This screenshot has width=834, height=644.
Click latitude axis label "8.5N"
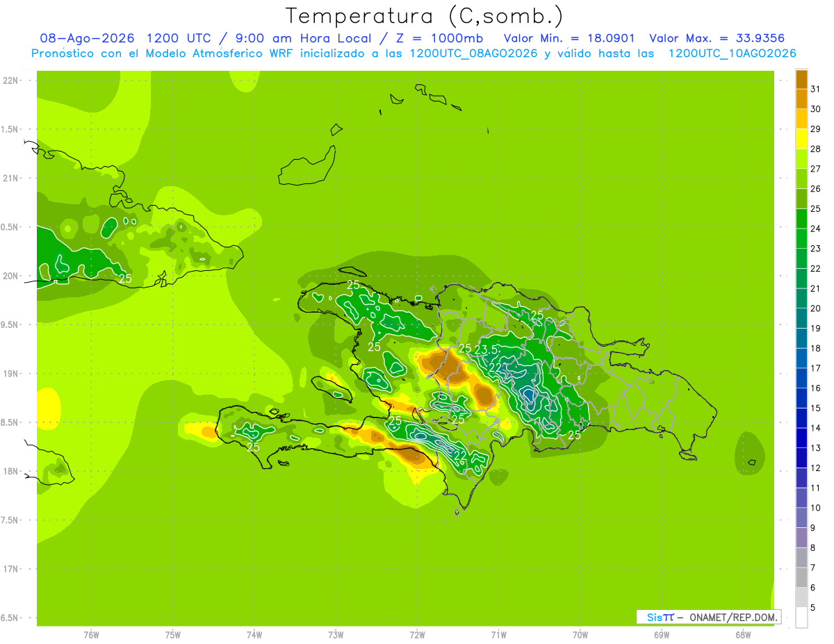pos(10,422)
